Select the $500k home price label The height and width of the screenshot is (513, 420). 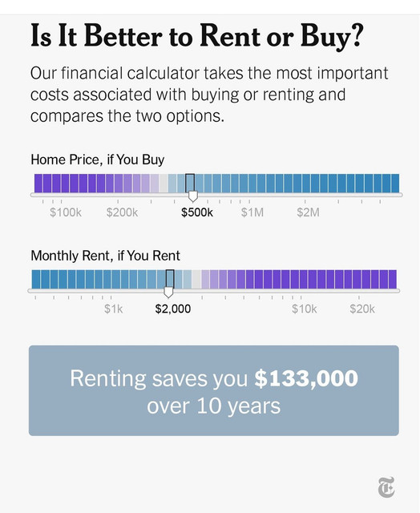(x=197, y=212)
